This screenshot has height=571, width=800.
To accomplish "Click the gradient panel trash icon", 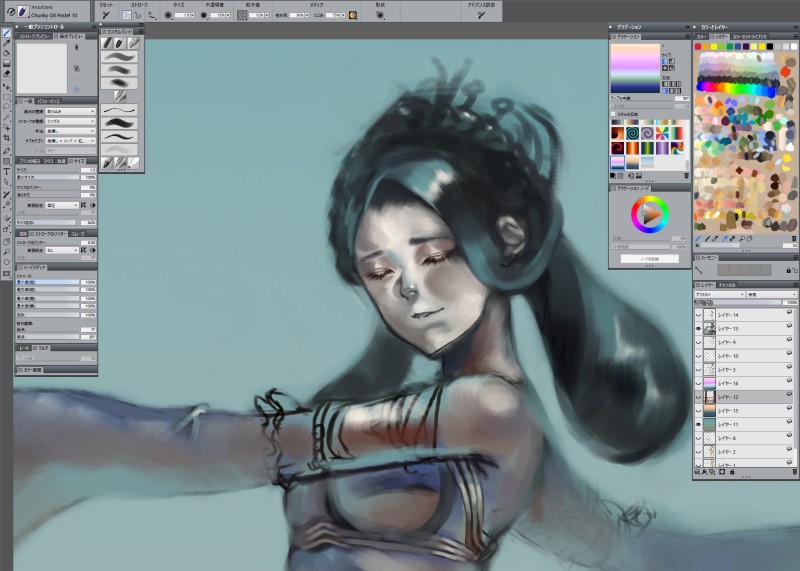I will [x=686, y=176].
